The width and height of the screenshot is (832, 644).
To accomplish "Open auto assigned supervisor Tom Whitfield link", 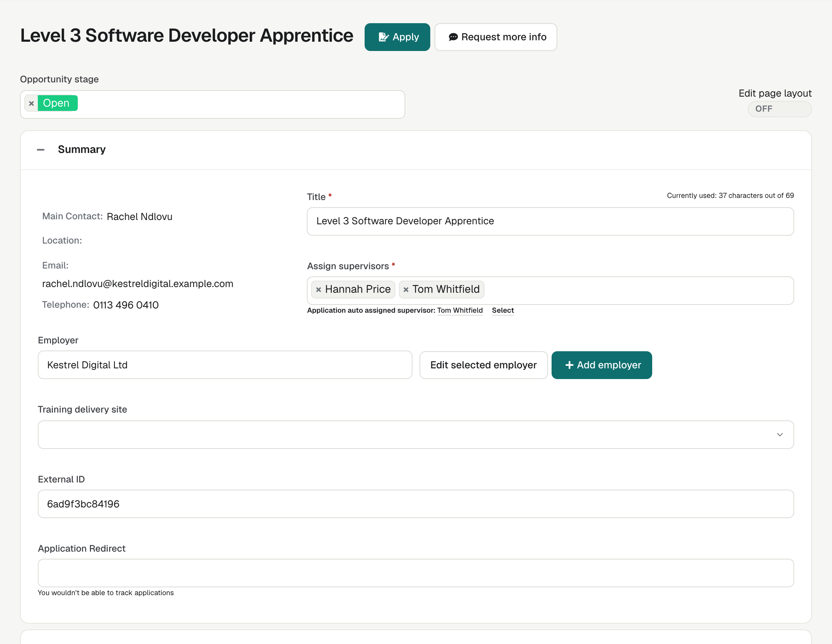I will pyautogui.click(x=460, y=310).
